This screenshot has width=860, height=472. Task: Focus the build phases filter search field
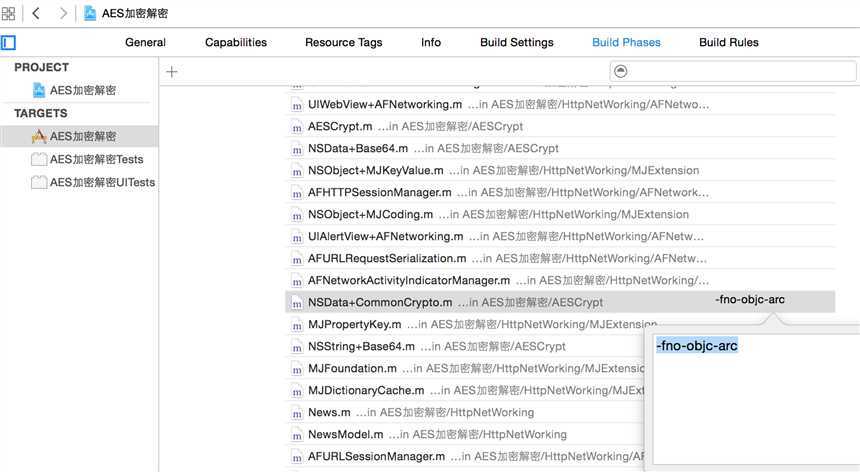tap(733, 71)
